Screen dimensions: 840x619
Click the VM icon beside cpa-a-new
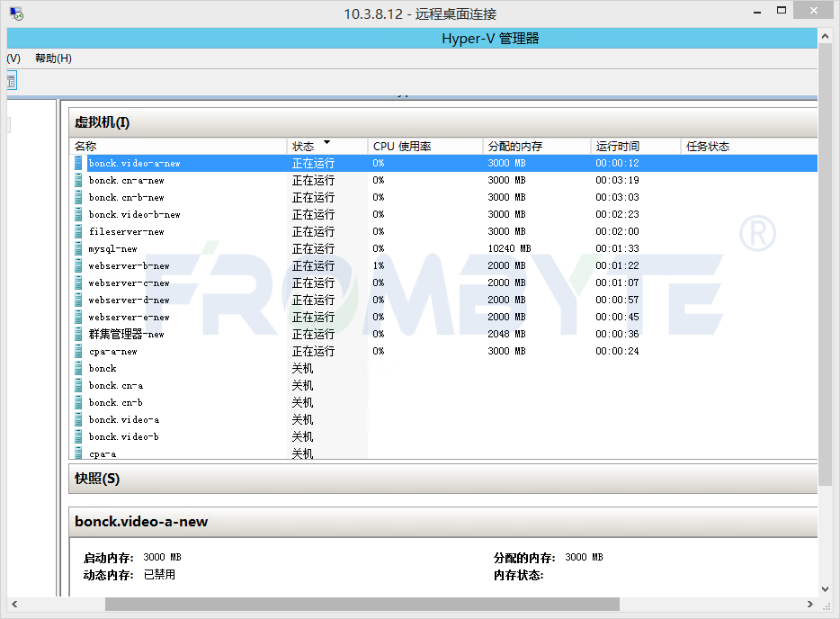[79, 351]
